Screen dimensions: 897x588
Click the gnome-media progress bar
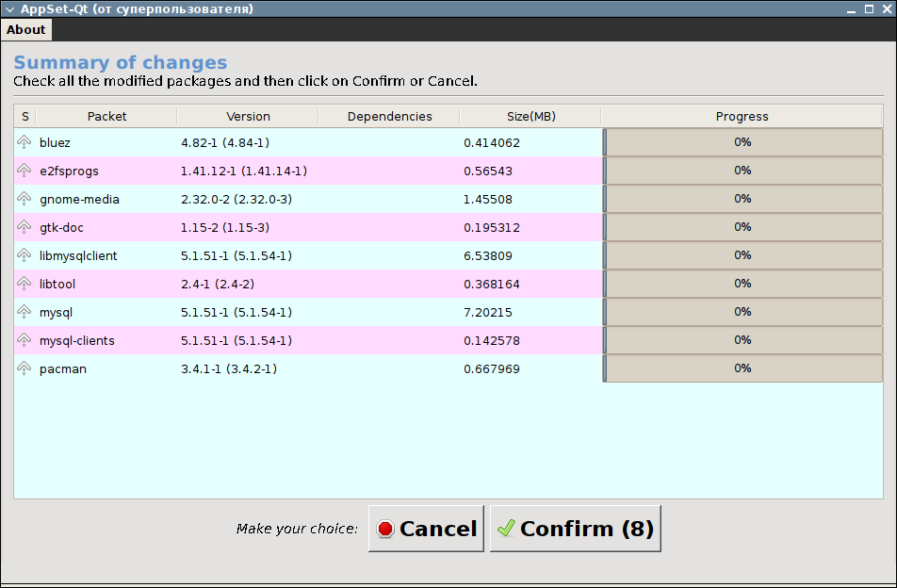pos(742,199)
